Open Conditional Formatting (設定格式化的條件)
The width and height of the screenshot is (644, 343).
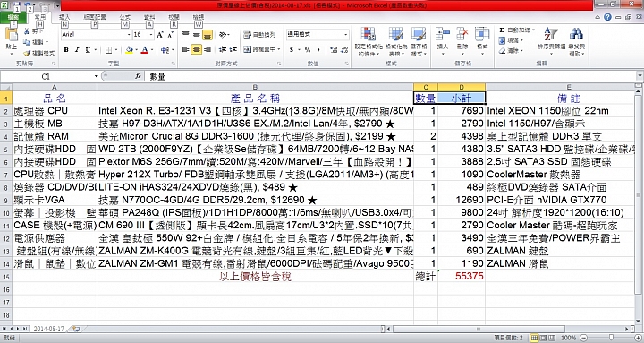coord(369,42)
